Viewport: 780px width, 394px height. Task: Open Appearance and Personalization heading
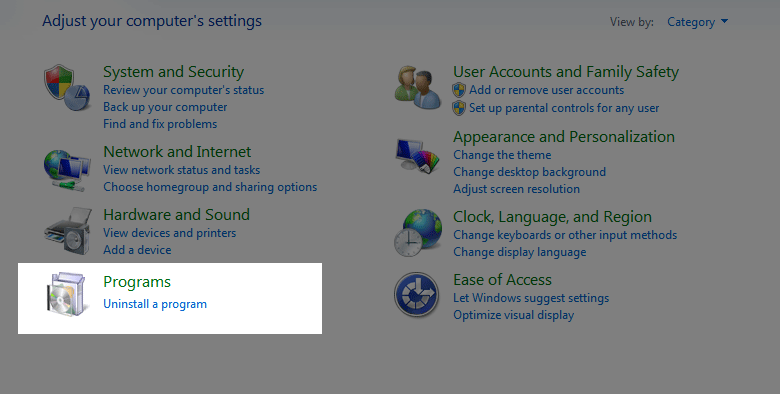[x=564, y=137]
